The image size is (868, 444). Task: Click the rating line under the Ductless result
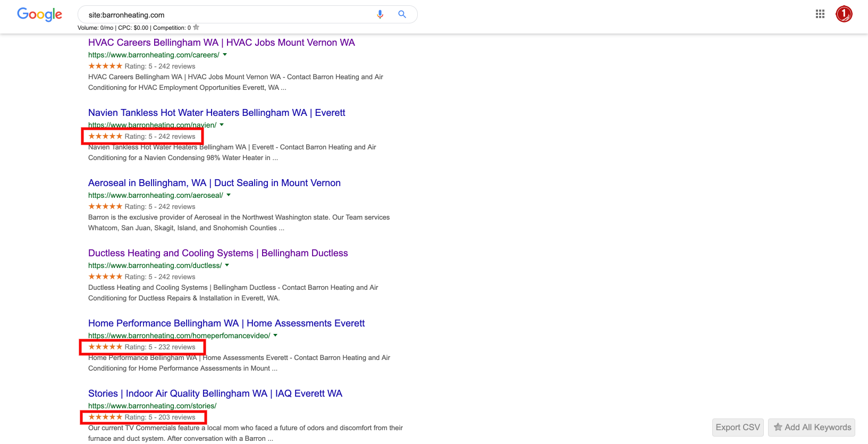point(142,277)
